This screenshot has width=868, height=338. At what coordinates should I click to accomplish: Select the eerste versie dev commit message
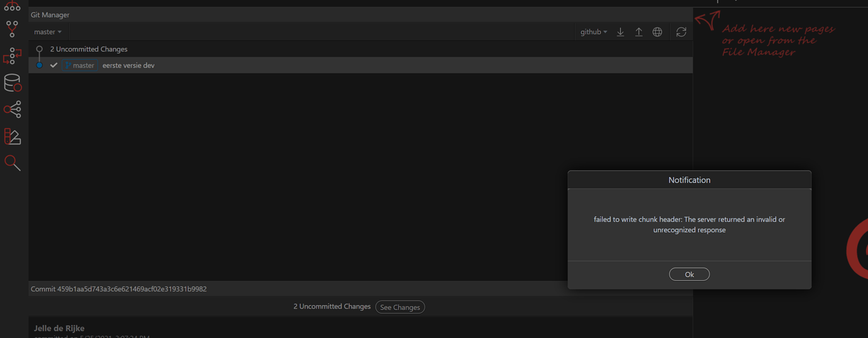pyautogui.click(x=128, y=65)
